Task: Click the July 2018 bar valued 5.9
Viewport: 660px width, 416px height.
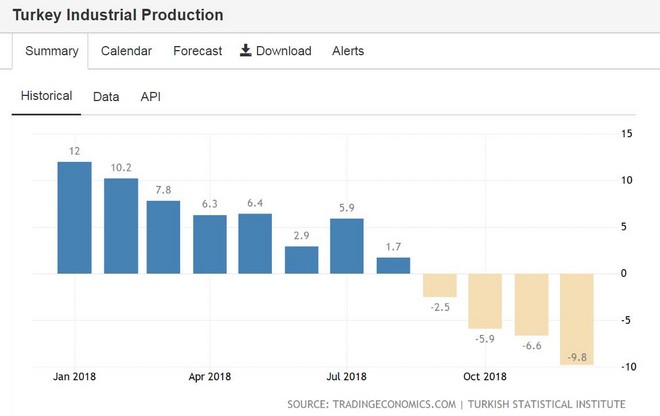Action: coord(348,246)
